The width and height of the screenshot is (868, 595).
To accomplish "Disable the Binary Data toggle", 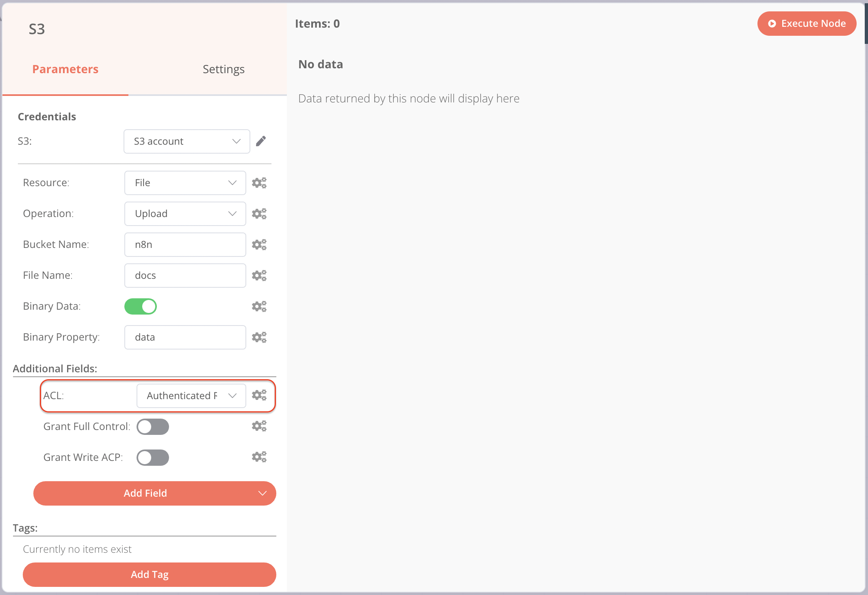I will click(x=141, y=306).
